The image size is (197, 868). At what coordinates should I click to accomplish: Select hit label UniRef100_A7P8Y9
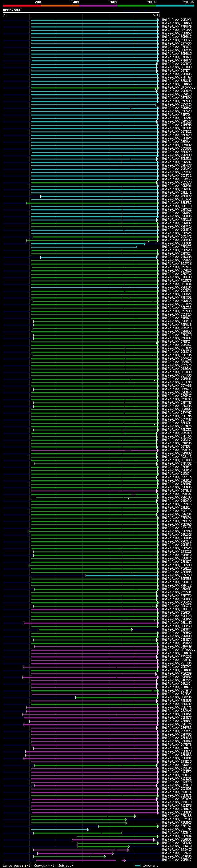point(177,26)
